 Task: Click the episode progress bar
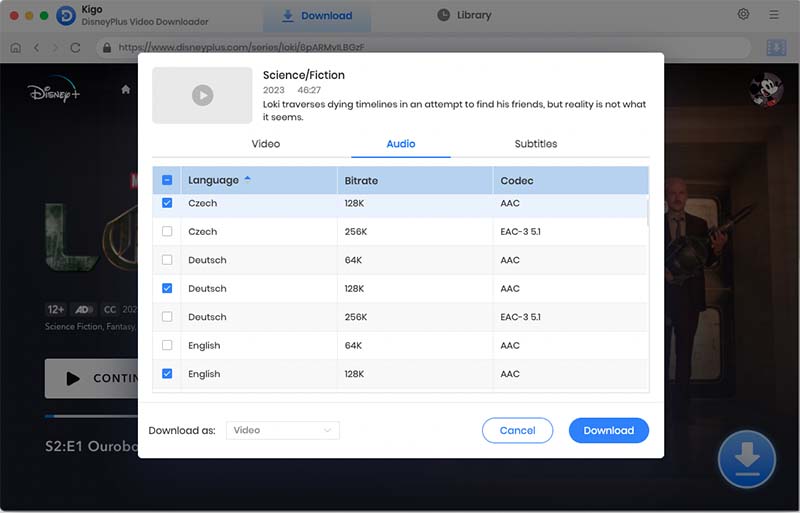[x=91, y=417]
